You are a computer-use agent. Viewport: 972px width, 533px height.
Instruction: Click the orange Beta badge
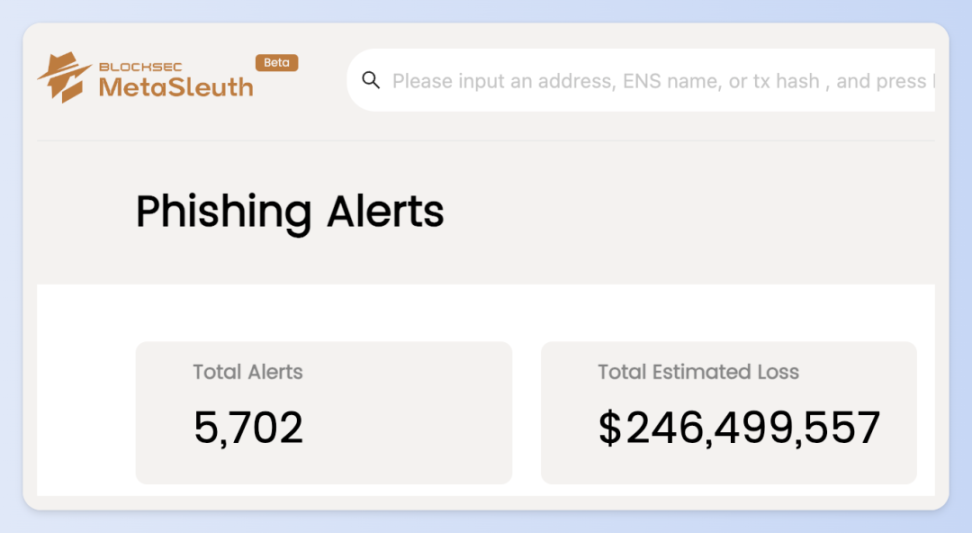pos(277,62)
